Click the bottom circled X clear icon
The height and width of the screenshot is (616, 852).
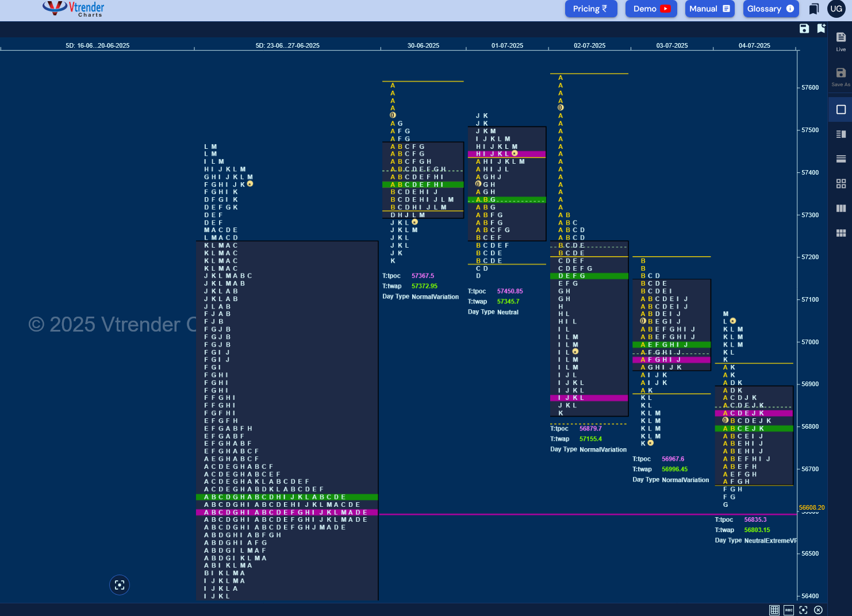(x=818, y=610)
